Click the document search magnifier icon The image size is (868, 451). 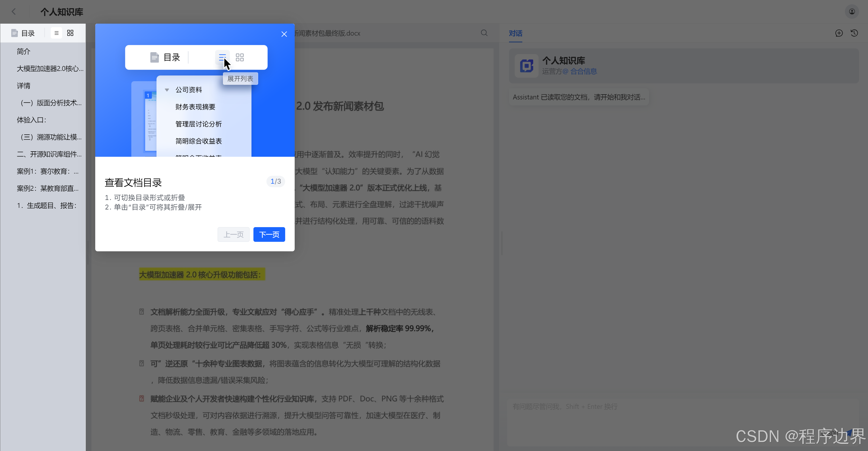click(484, 33)
